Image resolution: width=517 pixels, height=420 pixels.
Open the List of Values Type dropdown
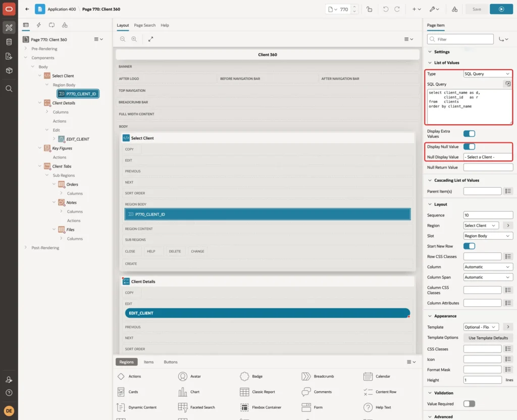488,74
